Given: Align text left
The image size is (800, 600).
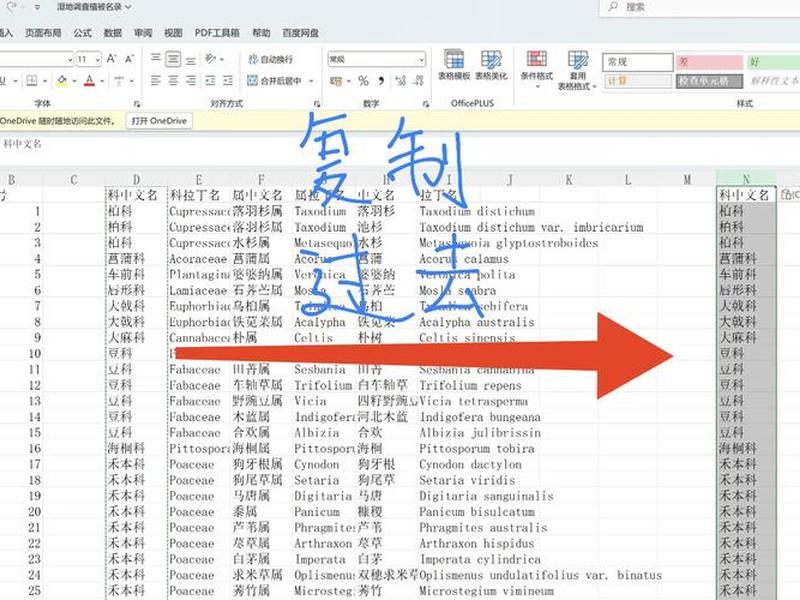Looking at the screenshot, I should (156, 81).
